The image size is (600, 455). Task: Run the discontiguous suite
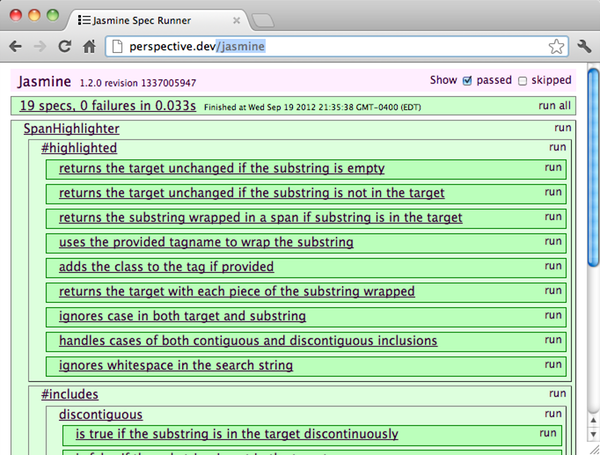(x=553, y=414)
